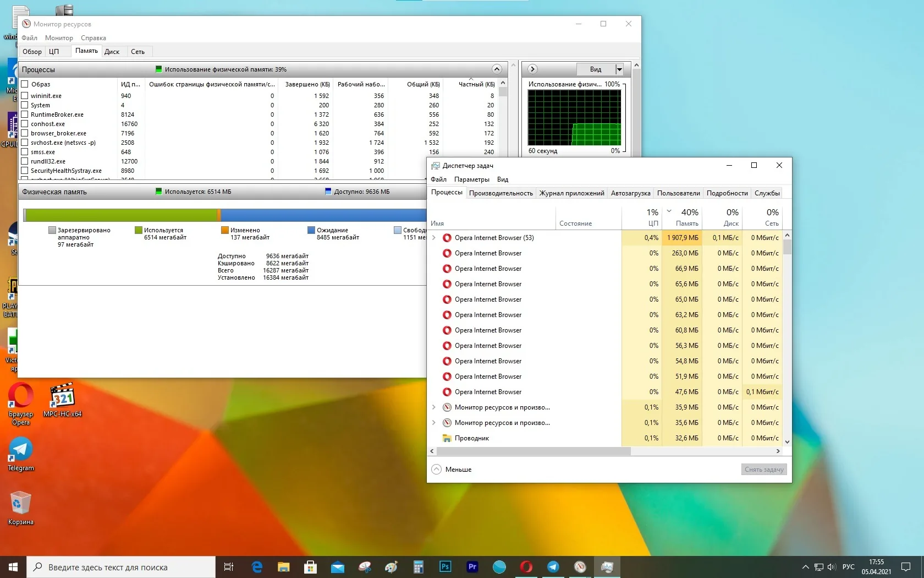Check the System process checkbox
The height and width of the screenshot is (578, 924).
[x=25, y=105]
